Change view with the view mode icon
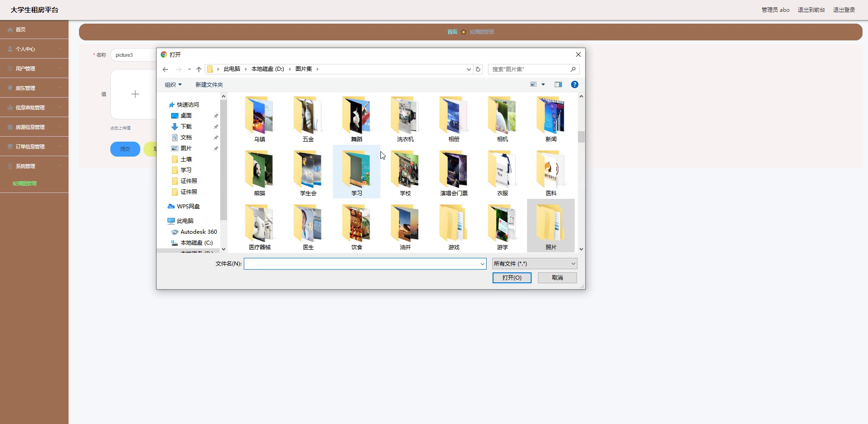 [x=533, y=84]
